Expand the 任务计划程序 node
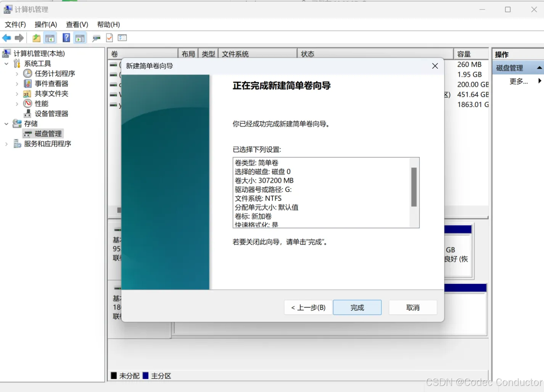Screen dimensions: 544x392 (x=17, y=74)
